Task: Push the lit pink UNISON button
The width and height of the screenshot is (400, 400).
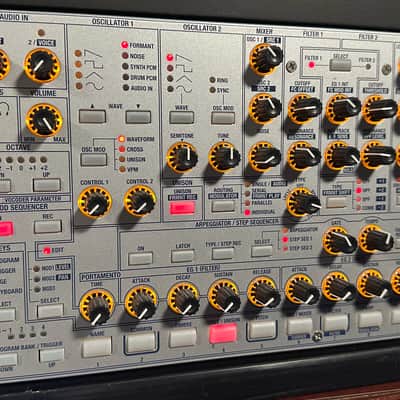Action: point(182,208)
